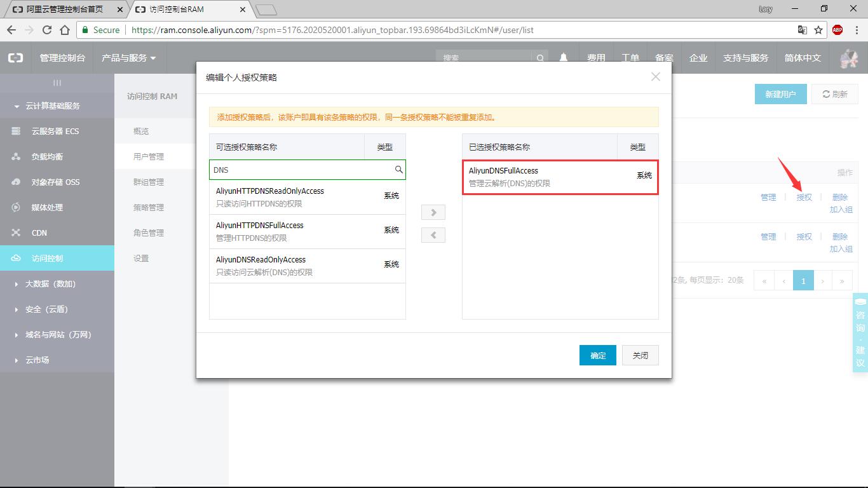Click 管理 link in second user row
868x488 pixels.
point(768,236)
